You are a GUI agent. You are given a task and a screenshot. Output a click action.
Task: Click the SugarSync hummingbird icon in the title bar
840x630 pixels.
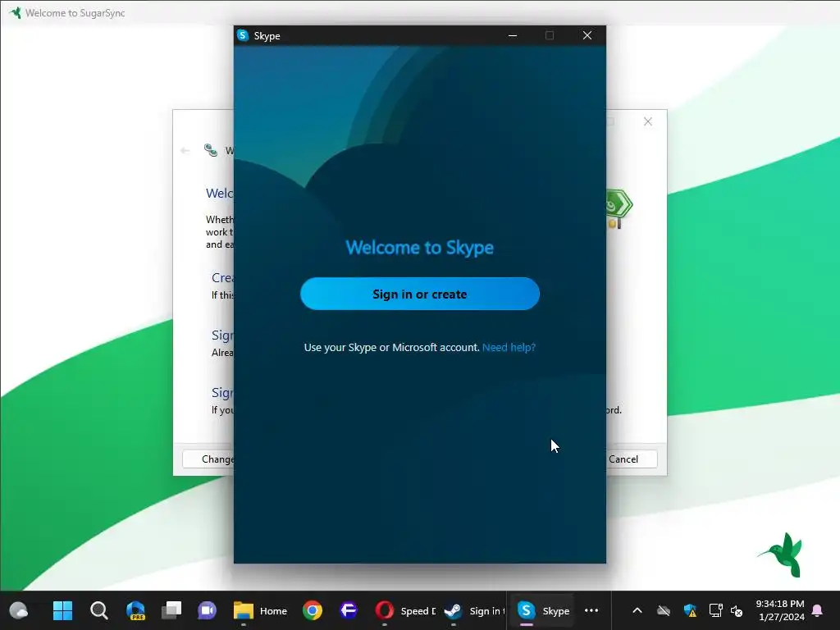(x=15, y=12)
